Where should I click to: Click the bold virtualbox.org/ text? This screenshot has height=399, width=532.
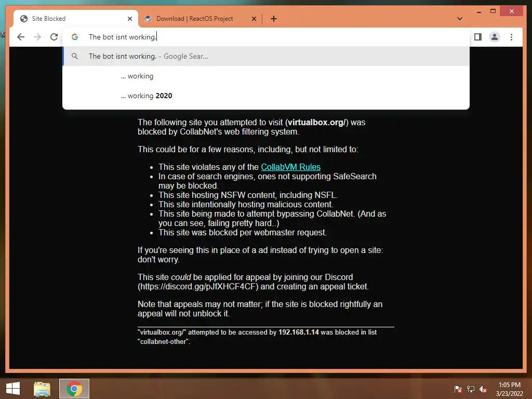316,123
